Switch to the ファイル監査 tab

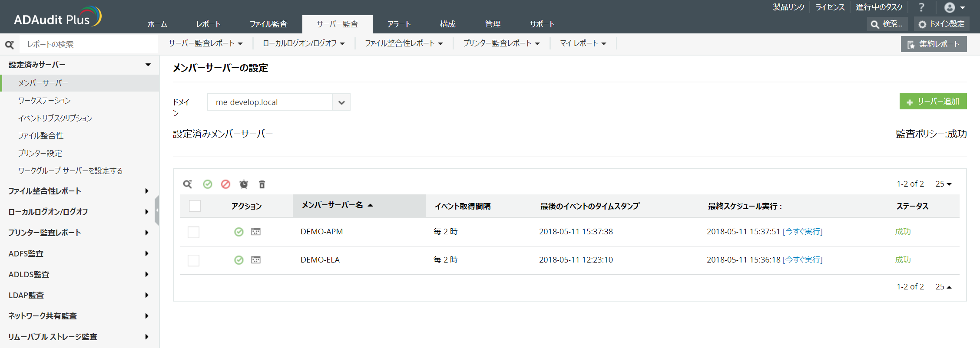point(268,24)
